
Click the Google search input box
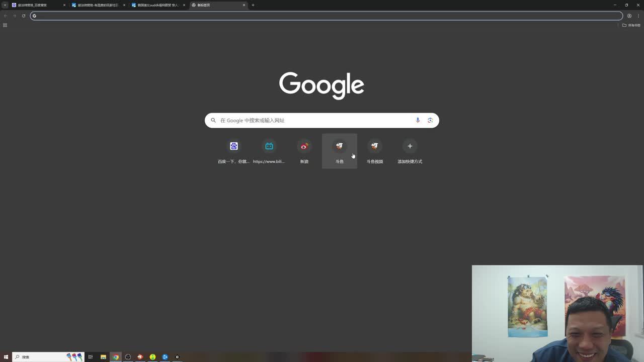(312, 120)
